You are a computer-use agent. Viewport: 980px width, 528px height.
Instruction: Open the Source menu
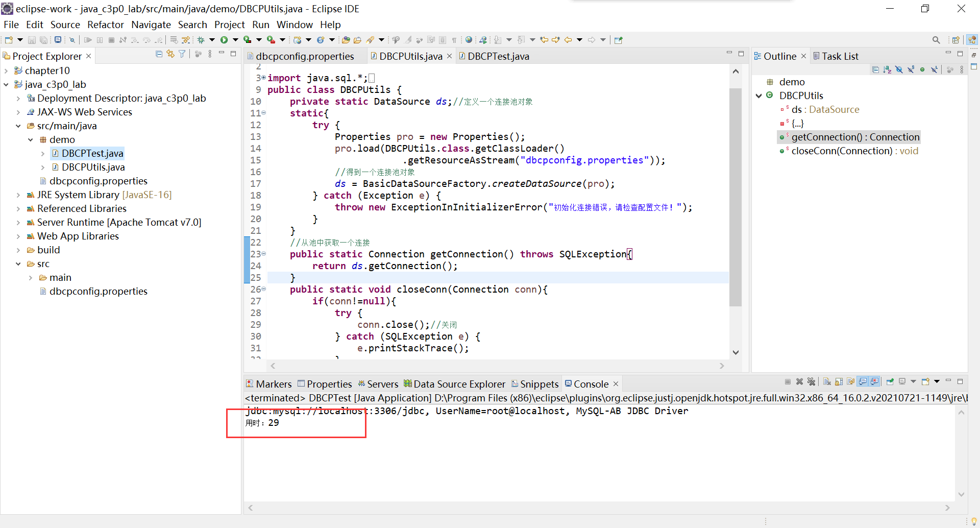(x=65, y=25)
